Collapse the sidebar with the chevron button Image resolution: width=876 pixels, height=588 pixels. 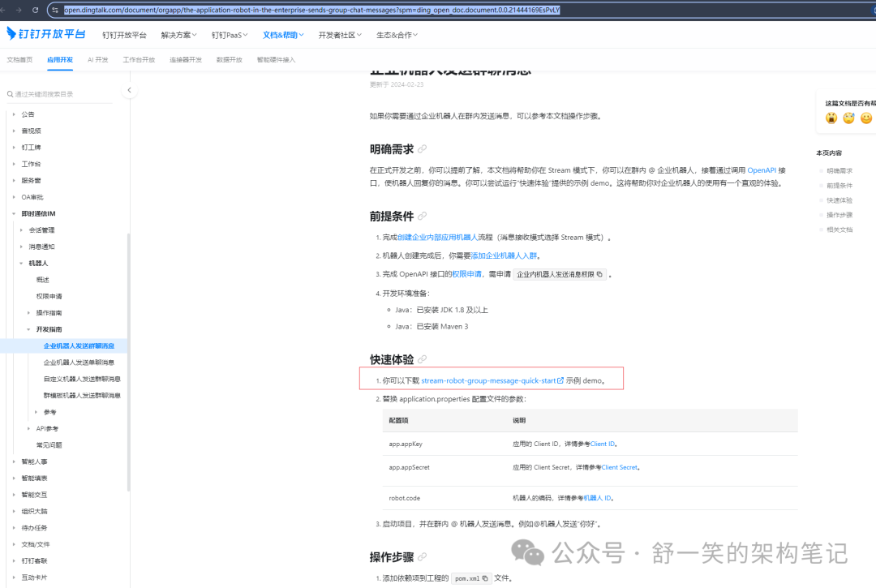(x=129, y=90)
